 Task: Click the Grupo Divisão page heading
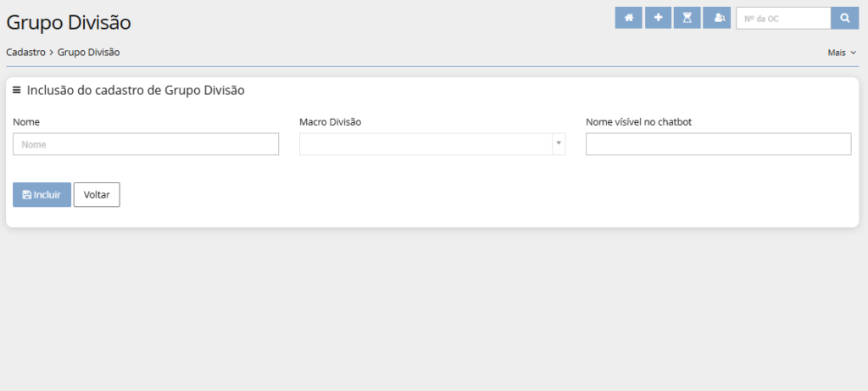click(x=69, y=22)
